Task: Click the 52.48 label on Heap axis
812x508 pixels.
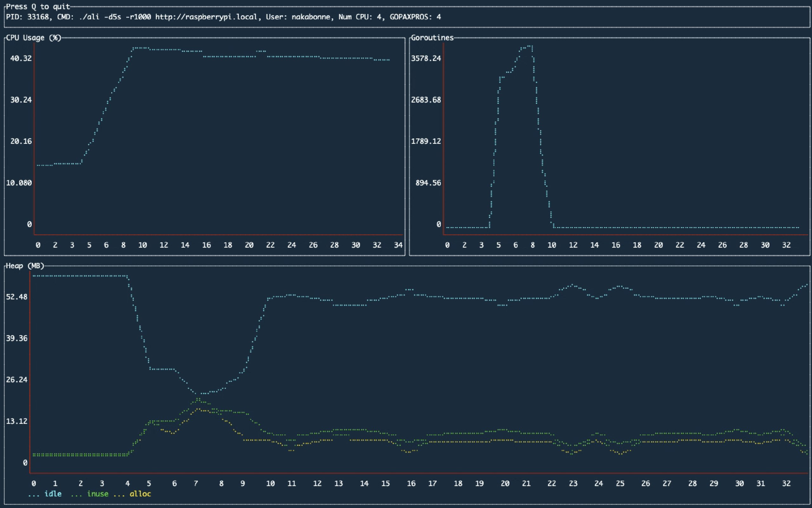Action: (x=17, y=297)
